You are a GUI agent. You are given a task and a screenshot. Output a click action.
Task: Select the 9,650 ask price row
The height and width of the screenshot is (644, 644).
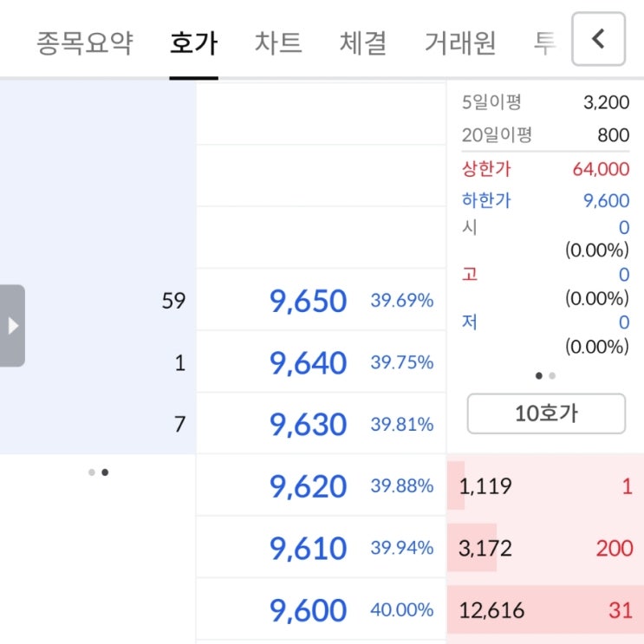[309, 301]
